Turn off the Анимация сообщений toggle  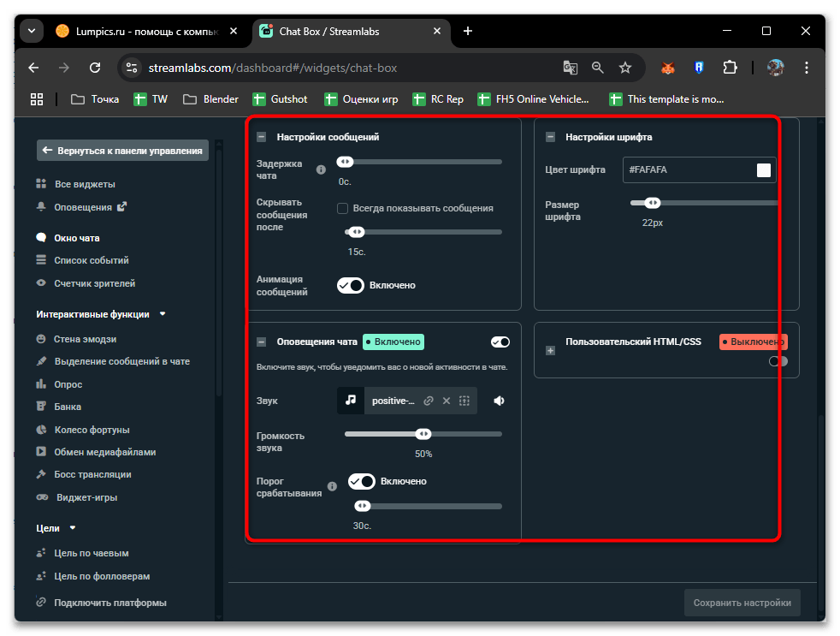351,285
